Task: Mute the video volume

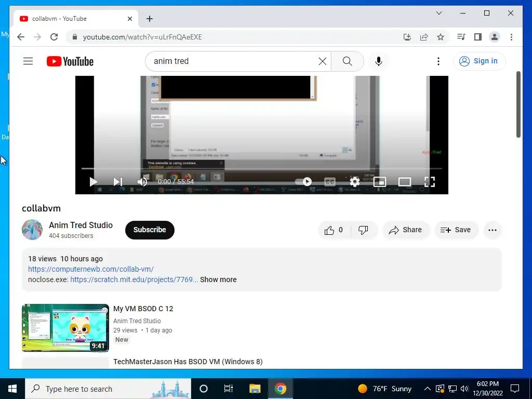Action: [x=142, y=181]
